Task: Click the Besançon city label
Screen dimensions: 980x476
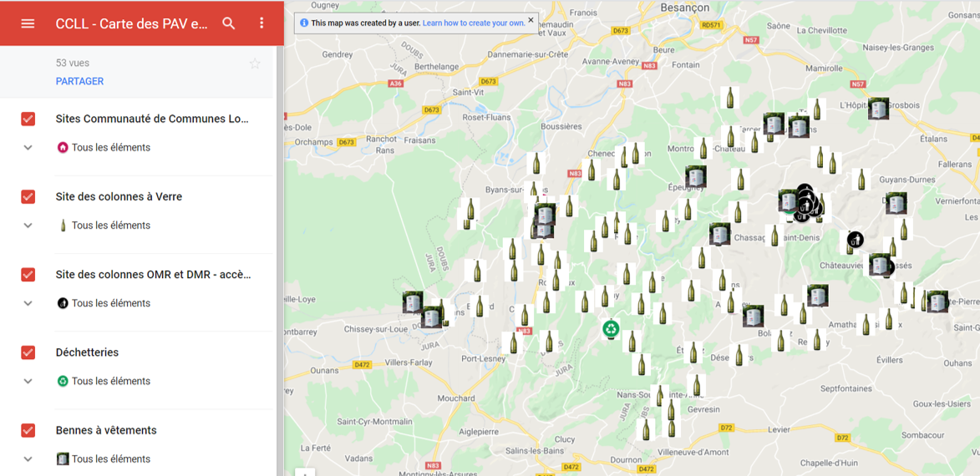Action: point(685,8)
